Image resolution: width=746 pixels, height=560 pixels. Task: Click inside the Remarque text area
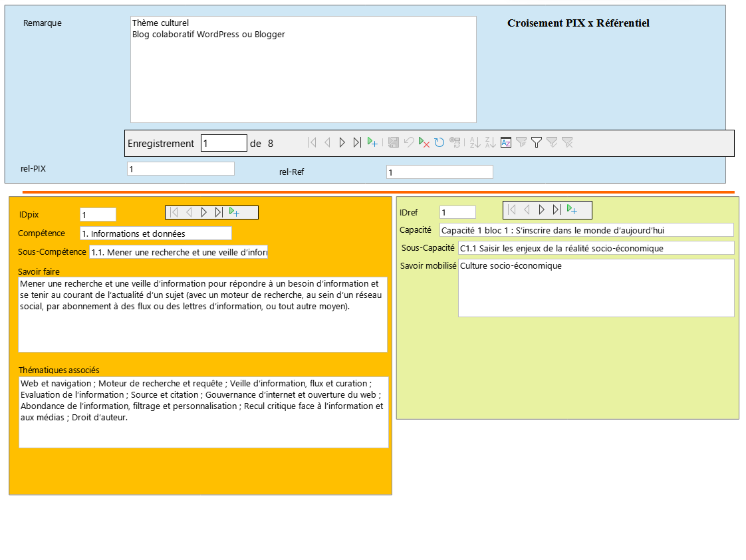(x=304, y=69)
